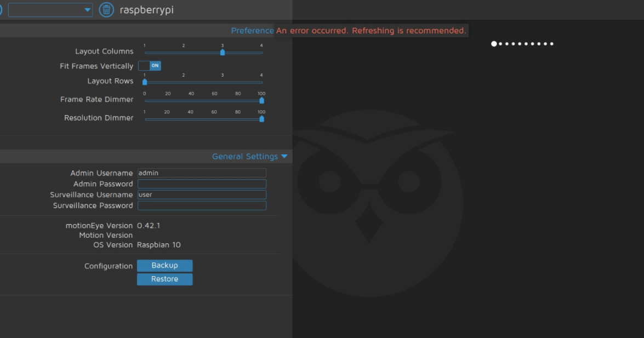
Task: Edit the Surveillance Username field
Action: [202, 194]
